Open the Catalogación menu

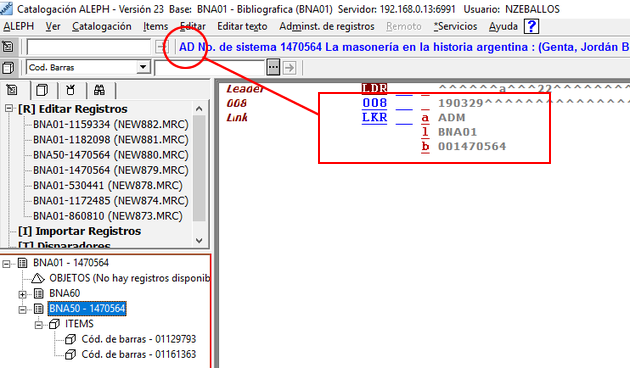click(102, 27)
